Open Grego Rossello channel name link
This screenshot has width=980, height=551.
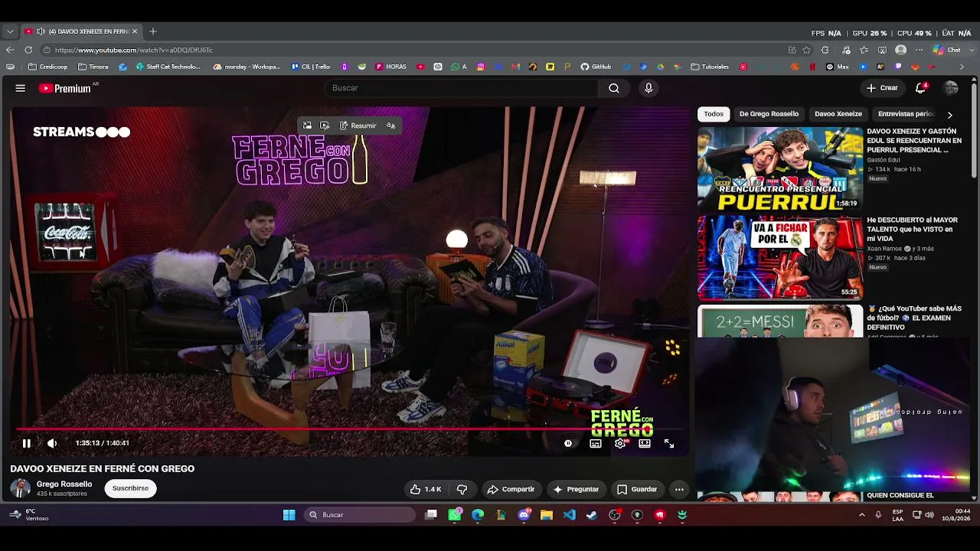click(x=64, y=484)
